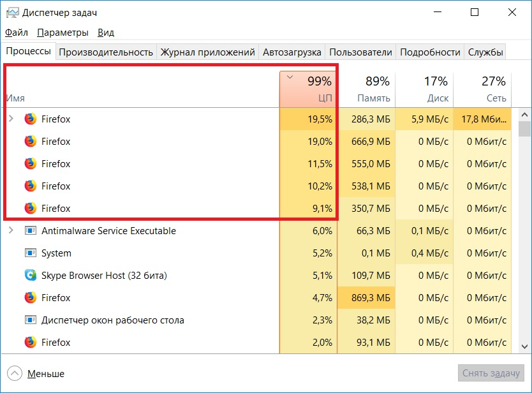The height and width of the screenshot is (393, 532).
Task: Click the System process icon
Action: tap(30, 253)
